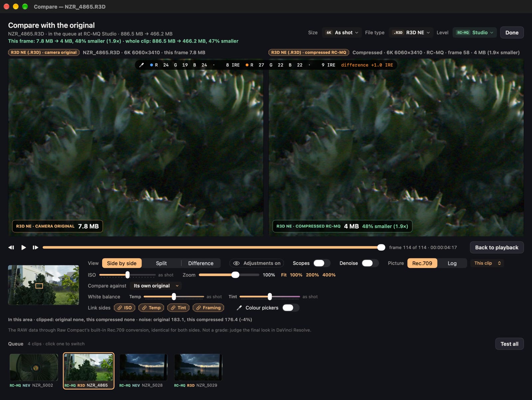
Task: Turn on Colour pickers switch
Action: point(291,308)
